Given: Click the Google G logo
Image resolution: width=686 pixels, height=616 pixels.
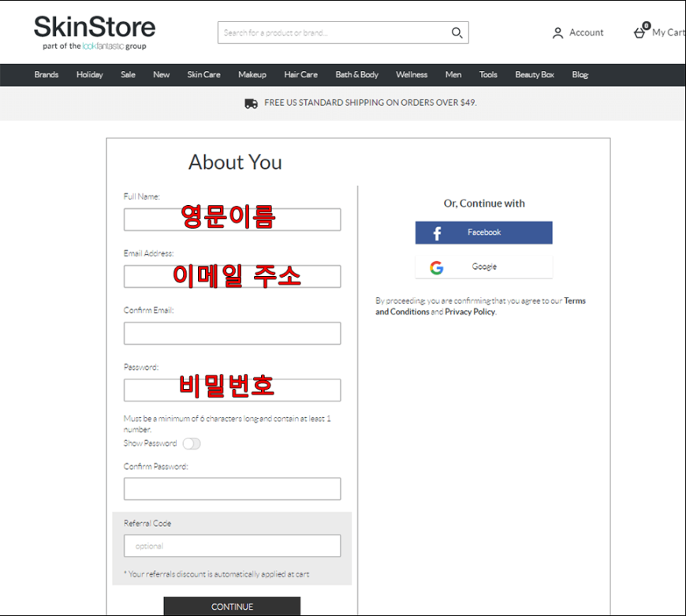Looking at the screenshot, I should 436,267.
